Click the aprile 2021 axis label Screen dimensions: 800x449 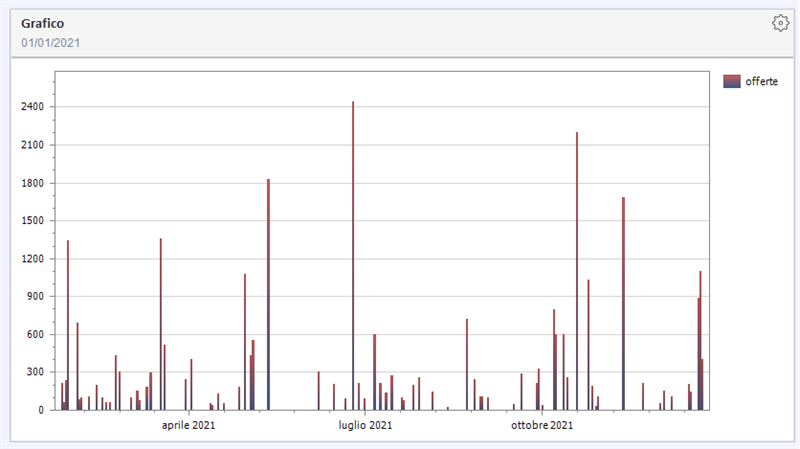pos(189,425)
